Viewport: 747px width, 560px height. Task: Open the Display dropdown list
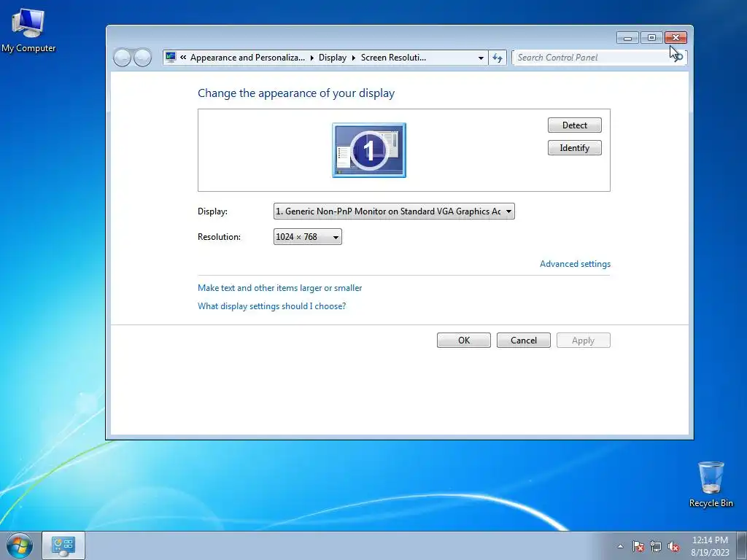394,211
